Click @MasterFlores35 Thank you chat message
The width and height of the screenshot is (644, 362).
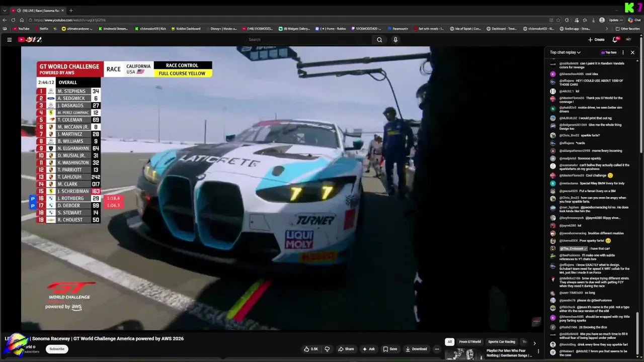point(591,100)
